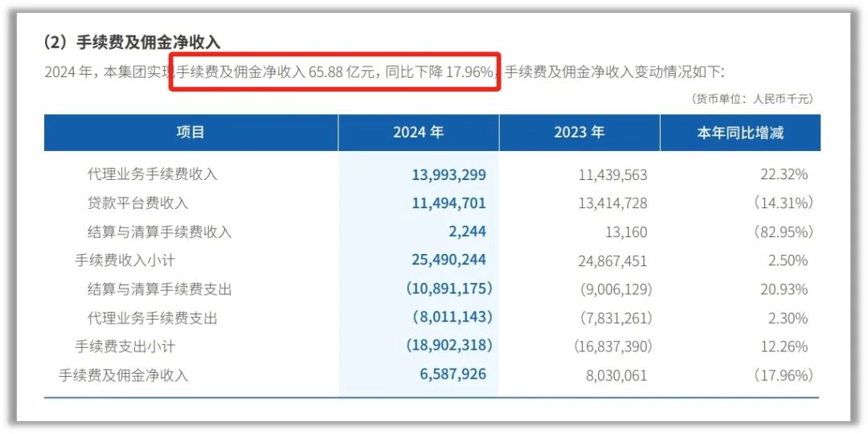Click the value 6,587,926
This screenshot has width=868, height=434.
[x=452, y=375]
